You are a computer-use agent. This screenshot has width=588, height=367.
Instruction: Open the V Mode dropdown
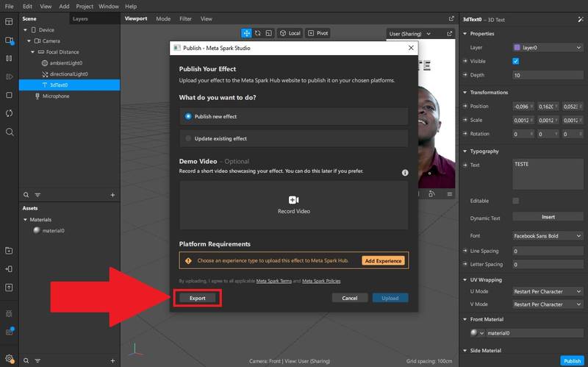tap(548, 304)
